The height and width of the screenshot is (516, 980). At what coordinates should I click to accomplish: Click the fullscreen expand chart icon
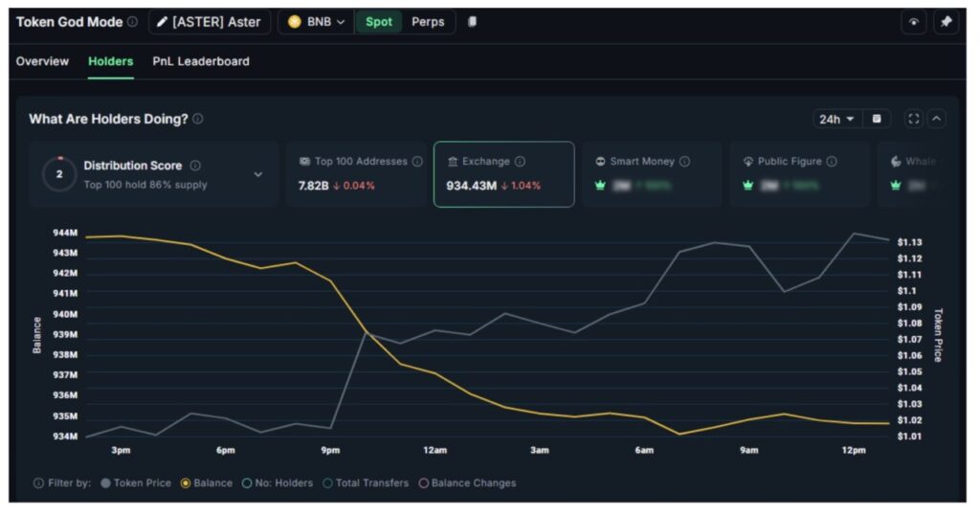click(x=913, y=119)
